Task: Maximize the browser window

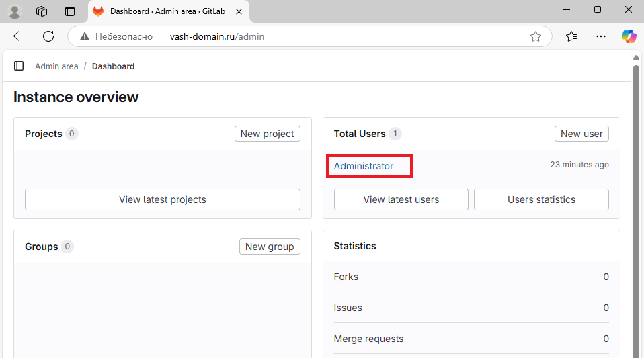Action: [598, 10]
